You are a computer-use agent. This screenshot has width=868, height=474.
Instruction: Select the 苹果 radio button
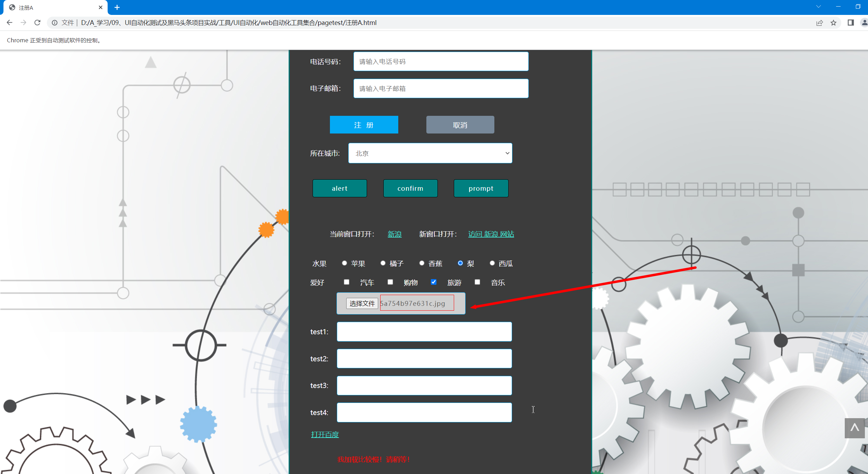tap(344, 263)
